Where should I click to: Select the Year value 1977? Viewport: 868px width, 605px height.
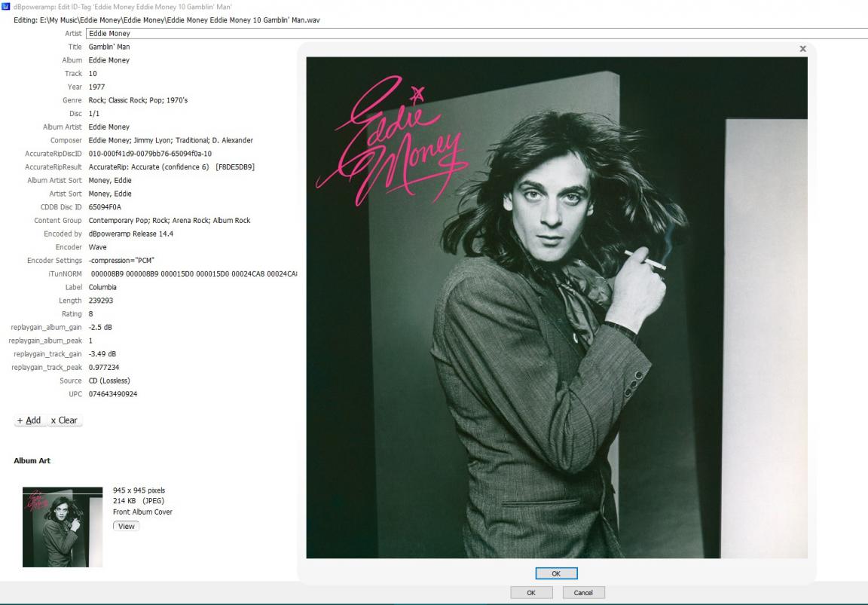pos(96,87)
